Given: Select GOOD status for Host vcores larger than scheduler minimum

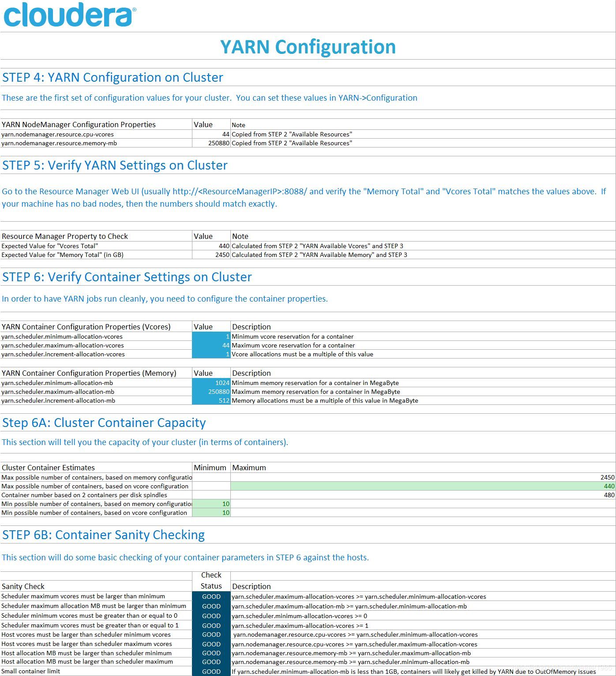Looking at the screenshot, I should (x=211, y=634).
